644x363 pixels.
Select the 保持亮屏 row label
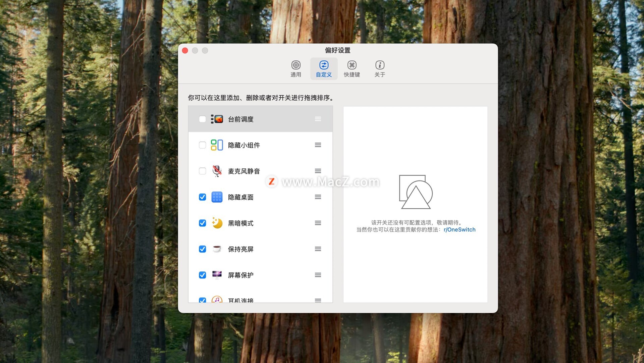tap(240, 249)
